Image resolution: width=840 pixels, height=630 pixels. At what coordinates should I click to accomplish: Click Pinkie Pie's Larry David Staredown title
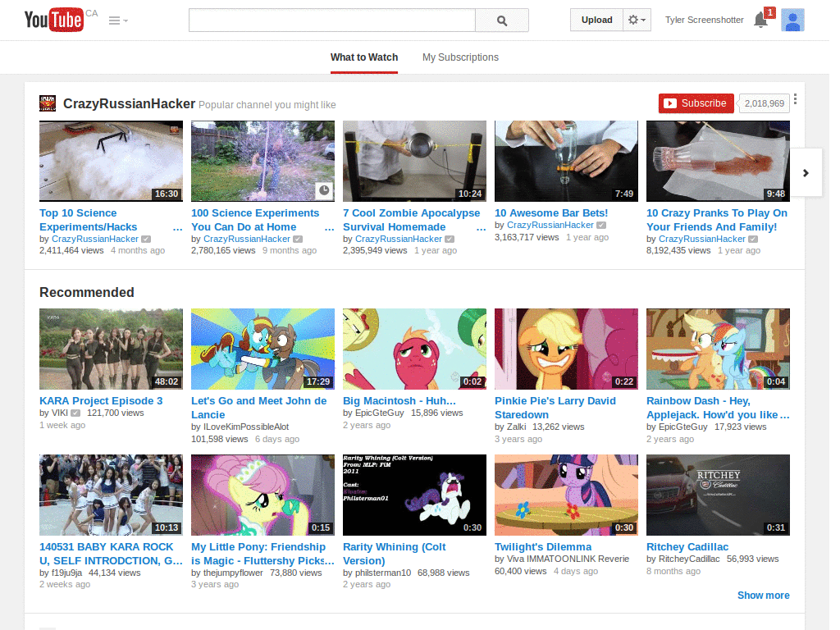pos(555,408)
